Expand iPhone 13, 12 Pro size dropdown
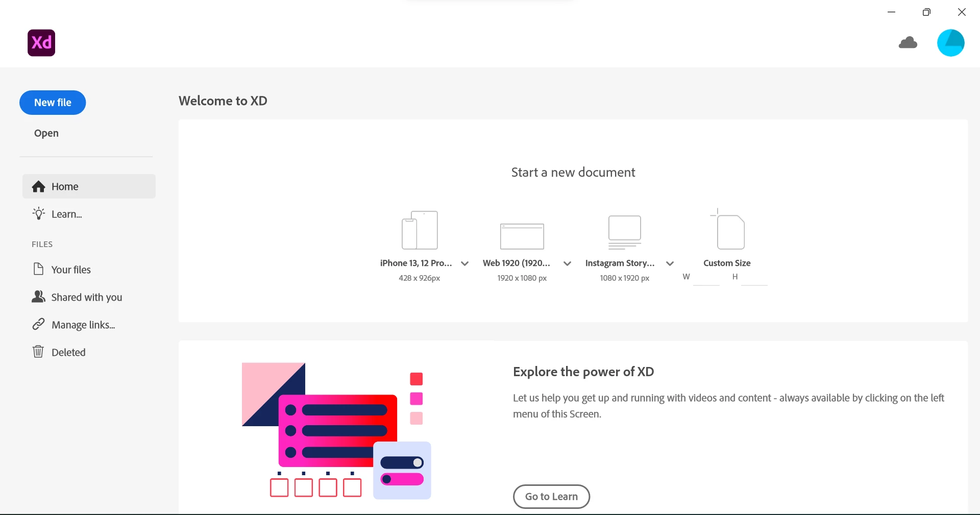 point(465,264)
